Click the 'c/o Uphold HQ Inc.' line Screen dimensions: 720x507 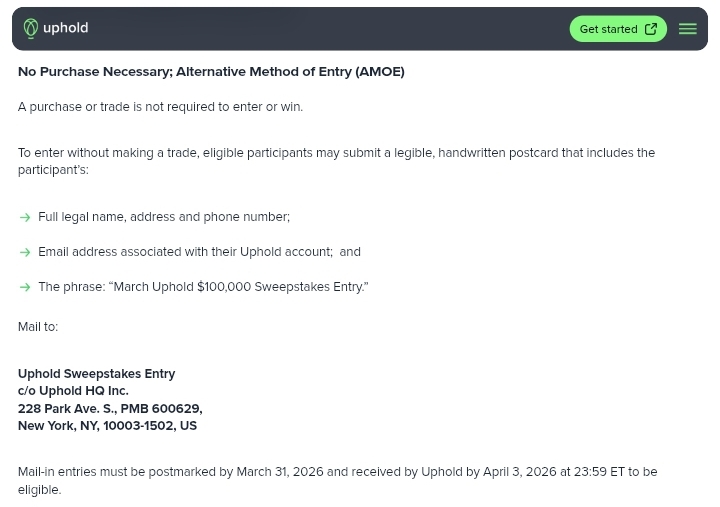tap(73, 391)
